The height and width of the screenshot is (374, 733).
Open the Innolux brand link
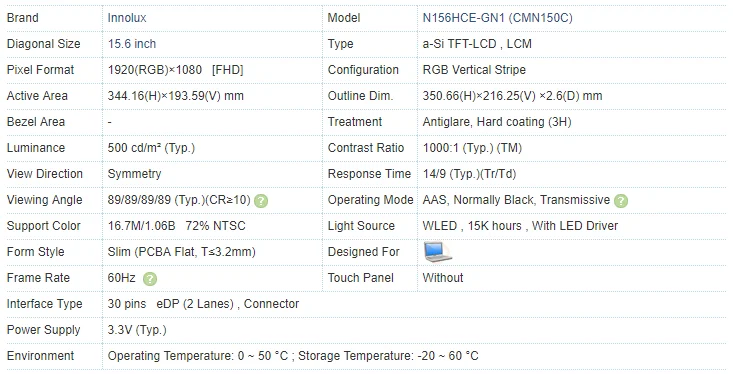(x=127, y=18)
